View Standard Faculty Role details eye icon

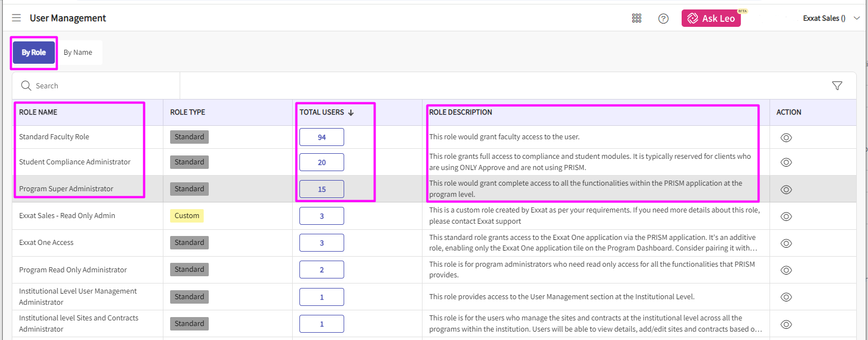[x=786, y=138]
